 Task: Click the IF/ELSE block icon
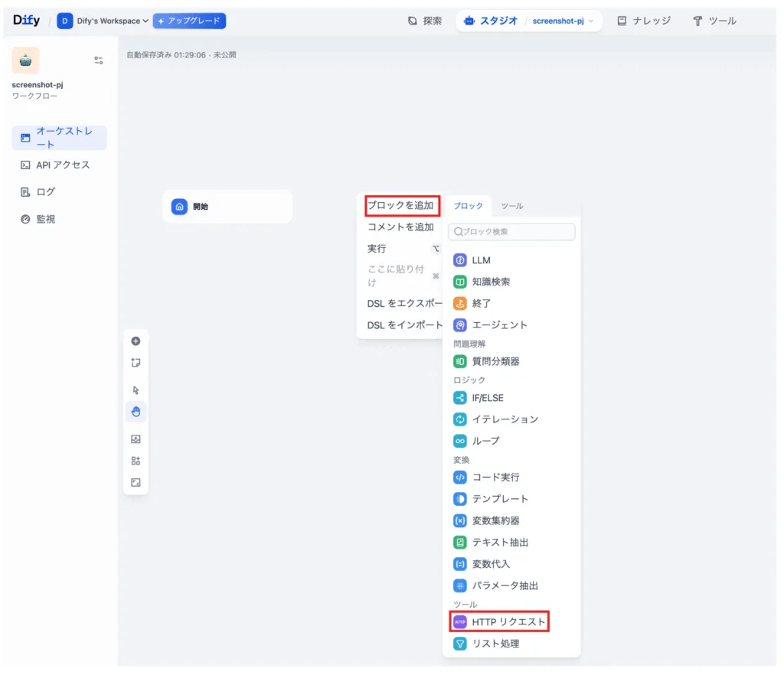(459, 398)
